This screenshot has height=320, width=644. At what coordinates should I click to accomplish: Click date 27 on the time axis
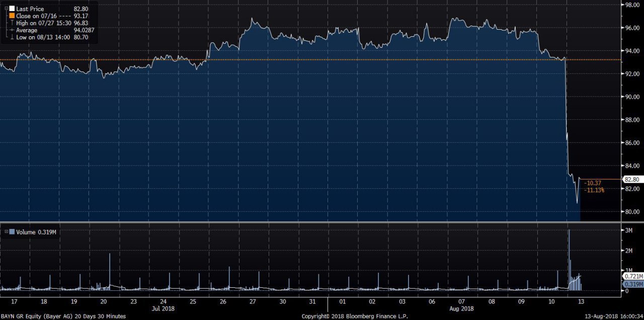pos(253,302)
